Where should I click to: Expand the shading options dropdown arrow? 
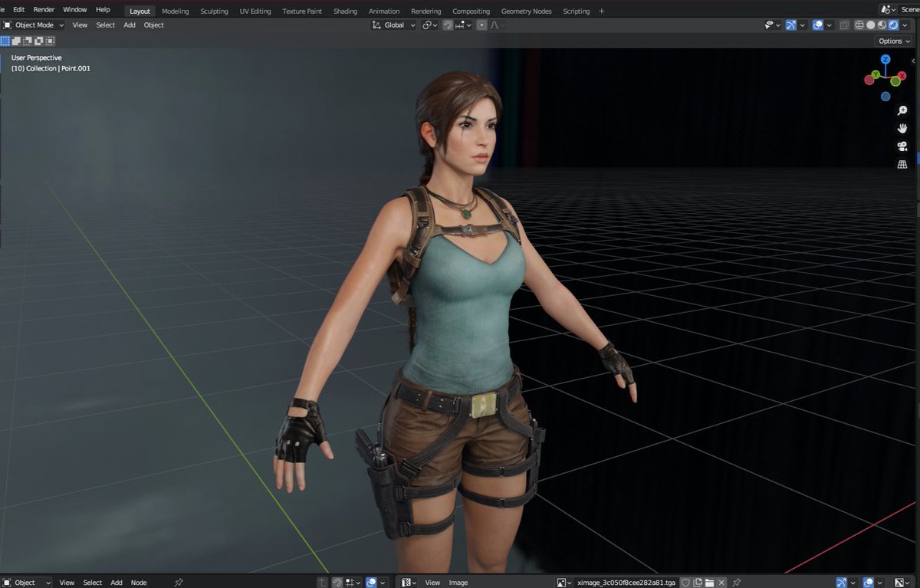905,25
